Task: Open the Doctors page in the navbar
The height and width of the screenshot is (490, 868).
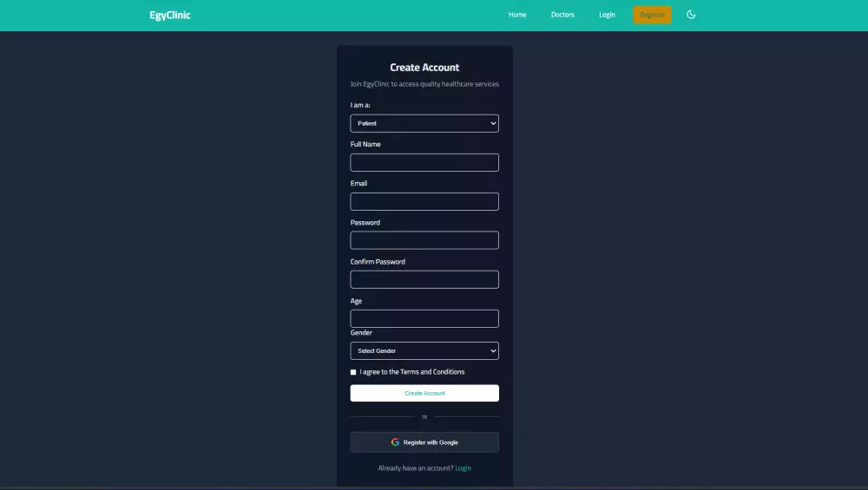Action: click(562, 15)
